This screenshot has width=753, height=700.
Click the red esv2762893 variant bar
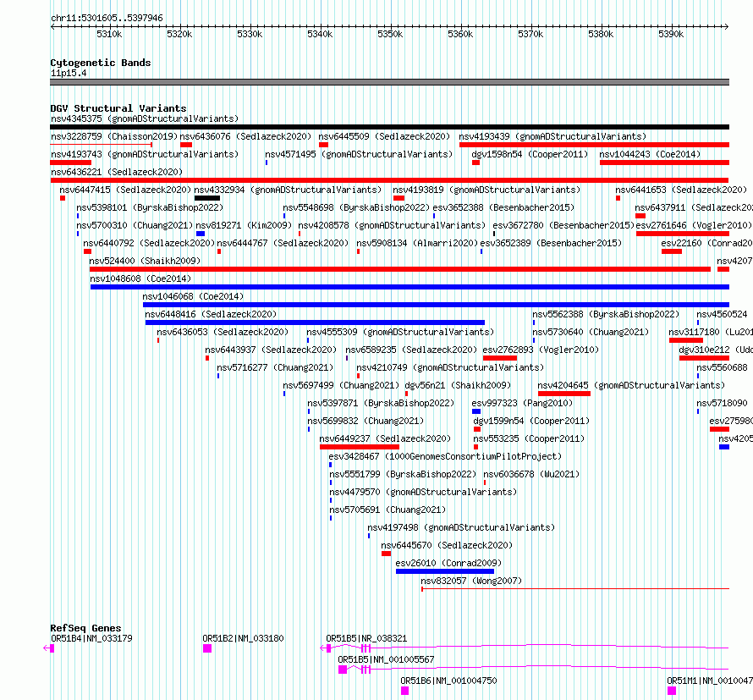click(500, 358)
